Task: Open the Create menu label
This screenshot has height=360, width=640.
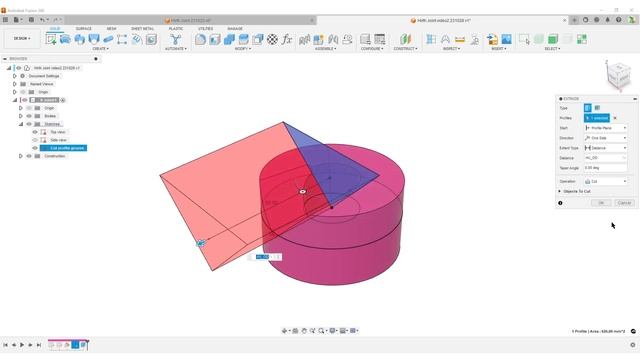Action: 100,49
